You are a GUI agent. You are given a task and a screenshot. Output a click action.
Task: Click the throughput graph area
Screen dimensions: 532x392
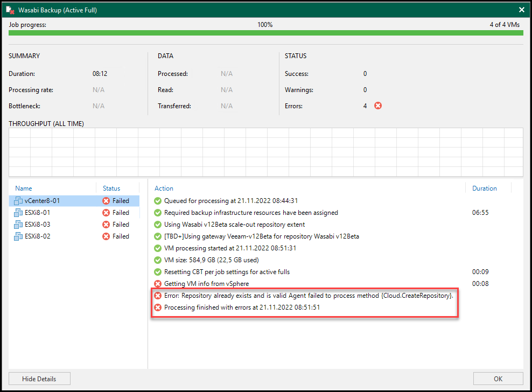265,152
